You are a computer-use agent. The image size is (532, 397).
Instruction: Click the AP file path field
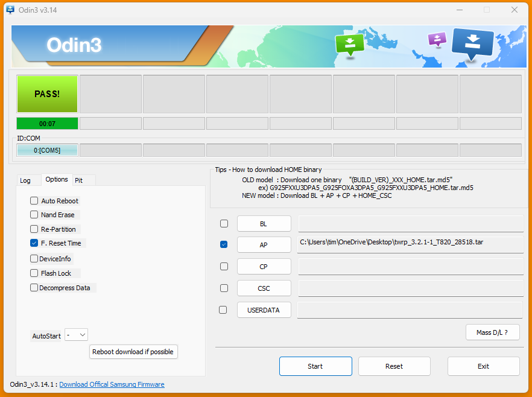pyautogui.click(x=410, y=244)
